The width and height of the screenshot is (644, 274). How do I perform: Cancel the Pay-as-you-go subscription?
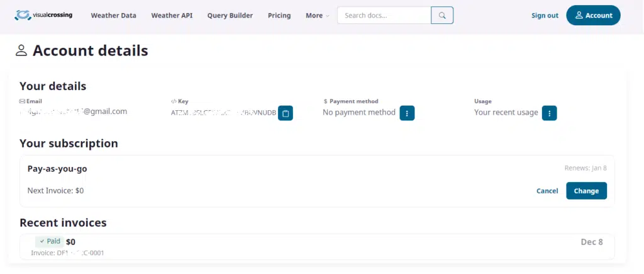[547, 191]
